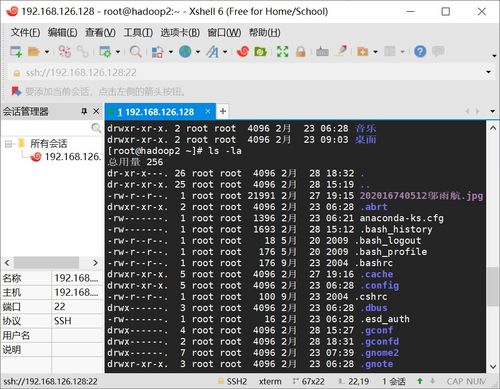This screenshot has height=389, width=500.
Task: Click the speech bubble feedback icon
Action: 438,51
